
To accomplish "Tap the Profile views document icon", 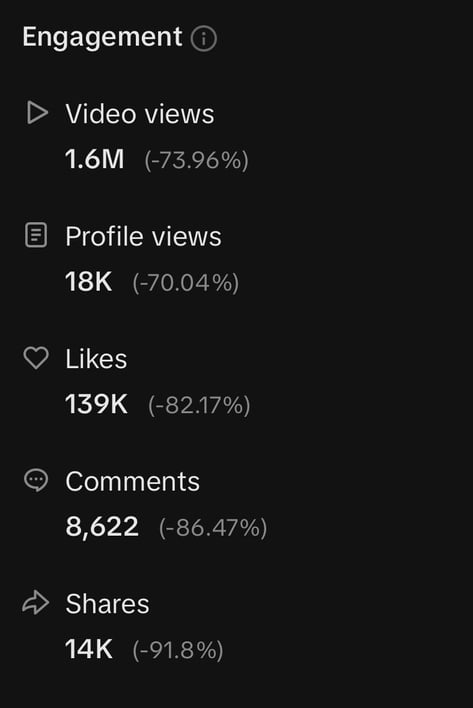I will [36, 235].
